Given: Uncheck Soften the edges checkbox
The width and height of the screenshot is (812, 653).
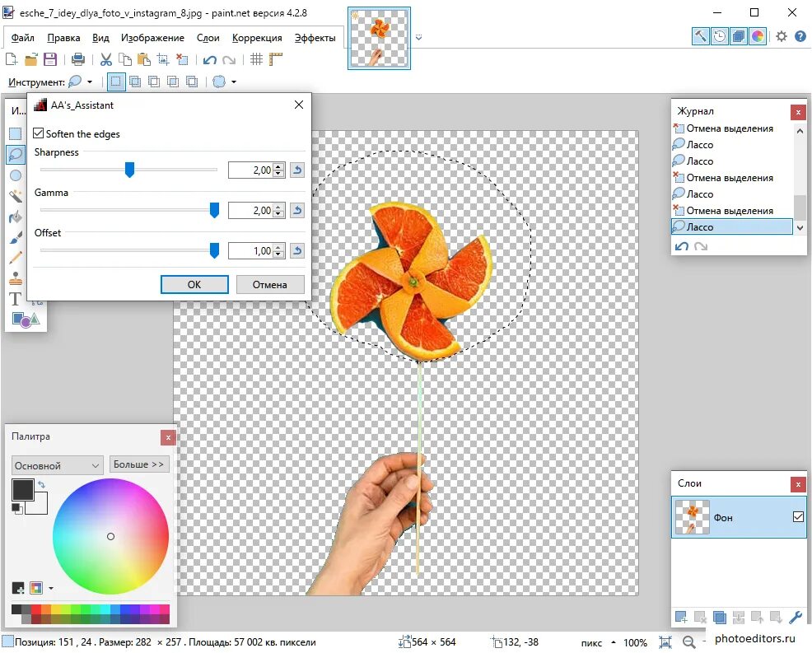Looking at the screenshot, I should (39, 133).
